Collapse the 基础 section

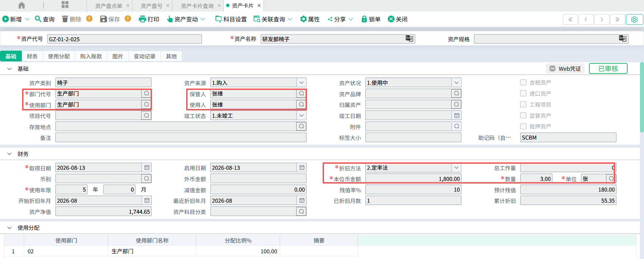click(9, 69)
